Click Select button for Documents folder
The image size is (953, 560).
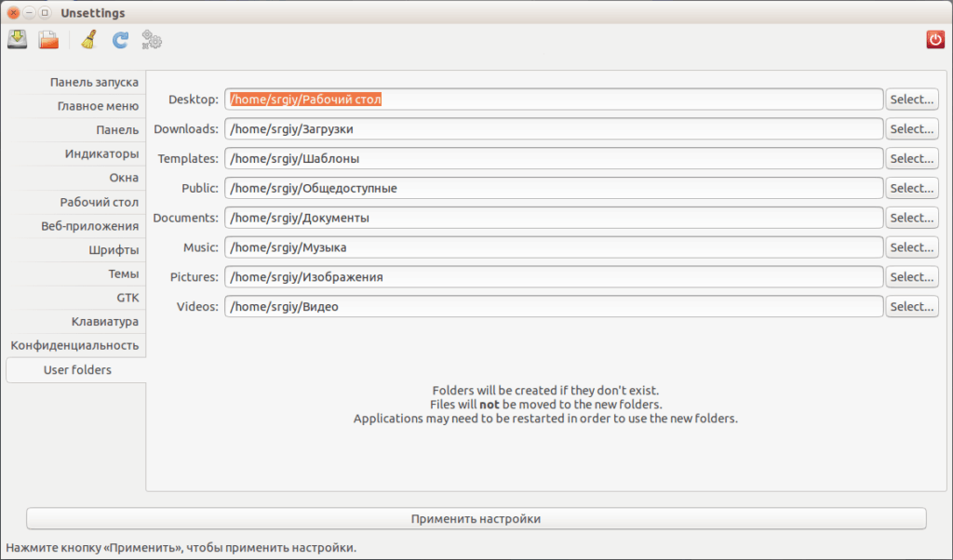pyautogui.click(x=912, y=218)
